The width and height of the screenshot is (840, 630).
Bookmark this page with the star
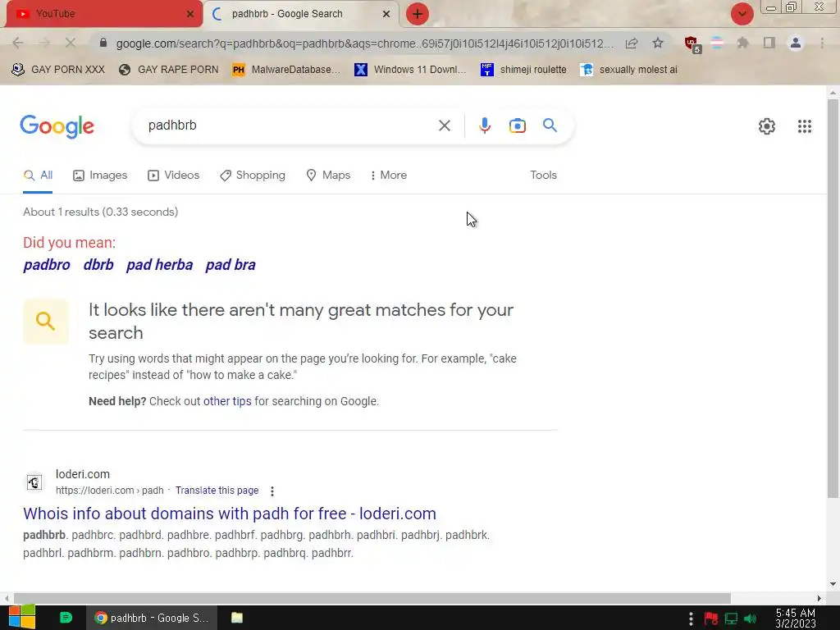[658, 43]
